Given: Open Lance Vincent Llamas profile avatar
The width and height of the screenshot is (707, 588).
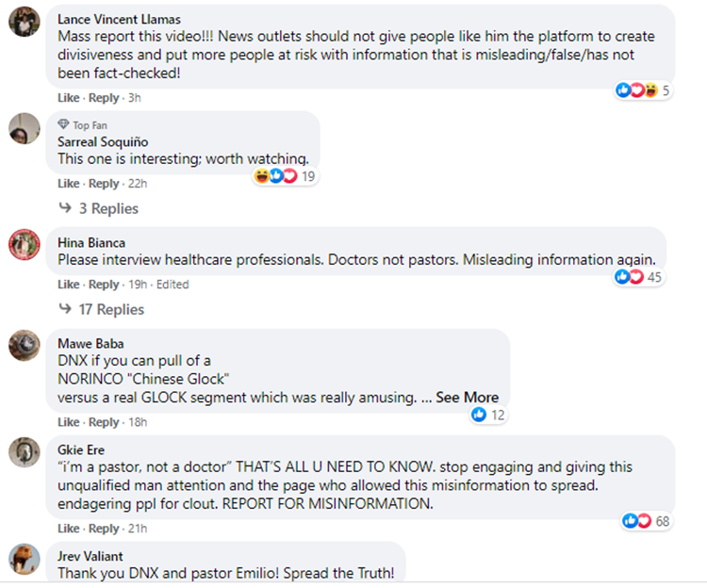Looking at the screenshot, I should pos(24,21).
